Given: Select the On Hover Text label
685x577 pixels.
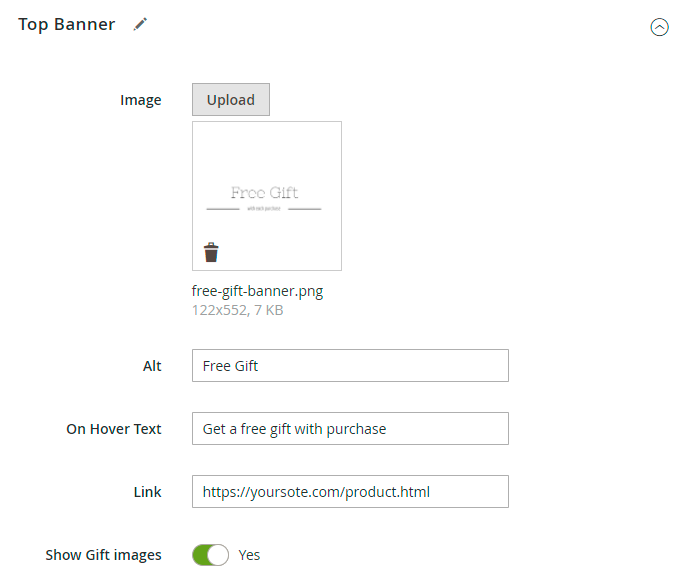Looking at the screenshot, I should (114, 429).
